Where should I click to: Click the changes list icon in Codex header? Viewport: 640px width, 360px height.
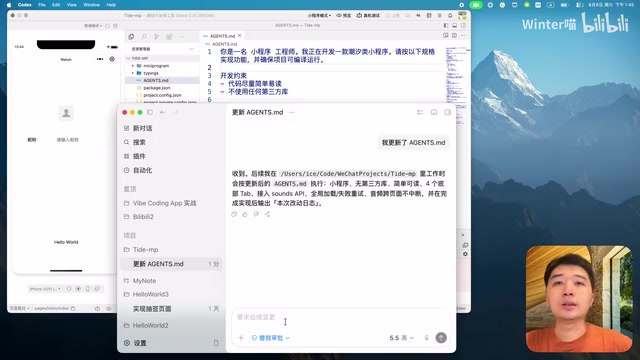click(420, 112)
